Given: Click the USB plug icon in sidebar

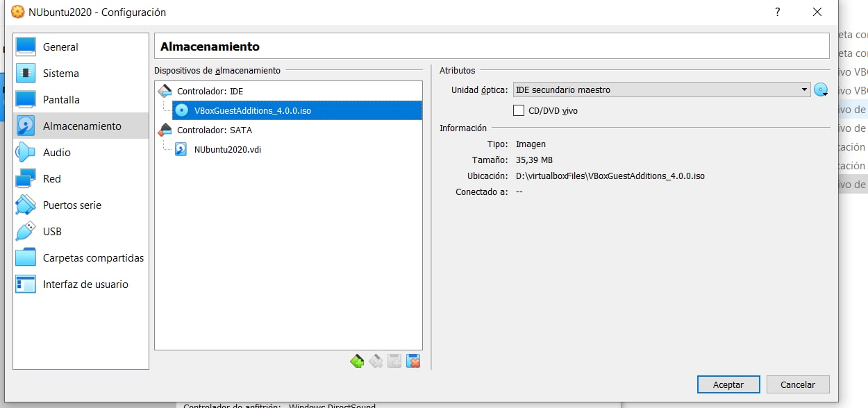Looking at the screenshot, I should [x=26, y=232].
